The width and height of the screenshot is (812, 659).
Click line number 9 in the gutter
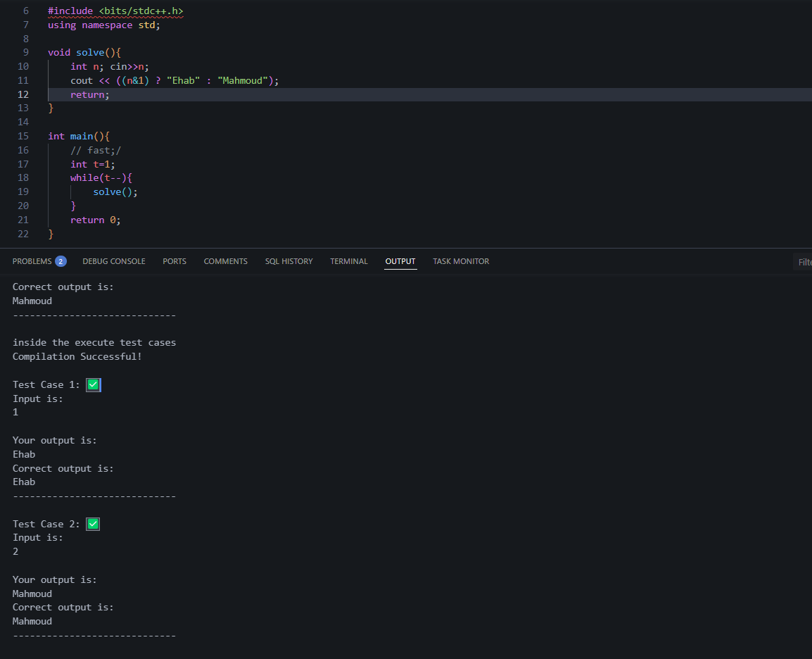point(26,53)
